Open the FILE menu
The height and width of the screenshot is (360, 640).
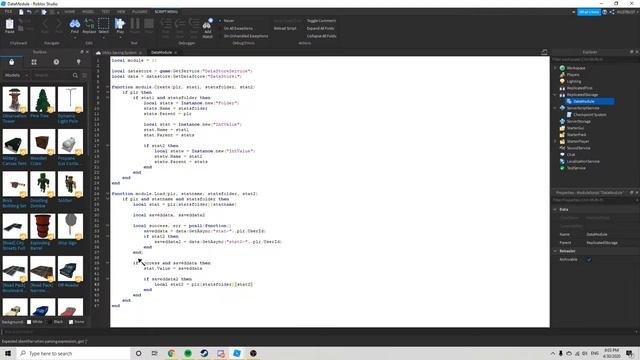(x=8, y=12)
